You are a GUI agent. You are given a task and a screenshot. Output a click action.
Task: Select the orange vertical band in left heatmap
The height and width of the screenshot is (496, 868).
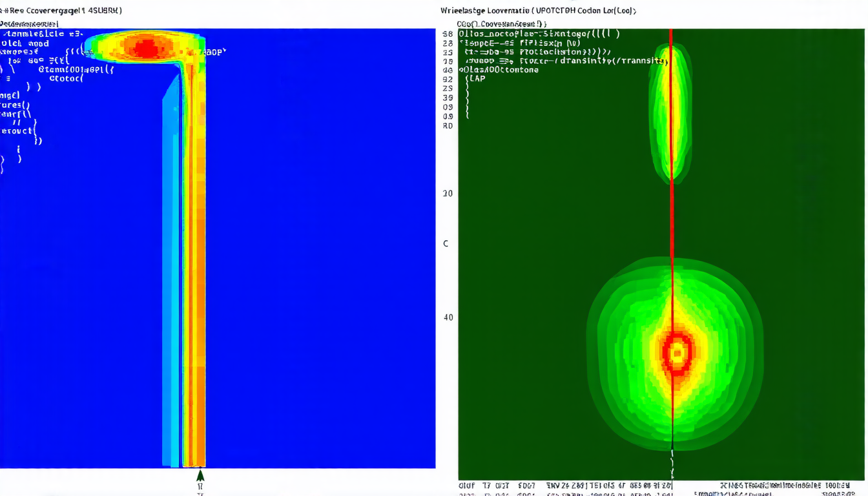[200, 258]
